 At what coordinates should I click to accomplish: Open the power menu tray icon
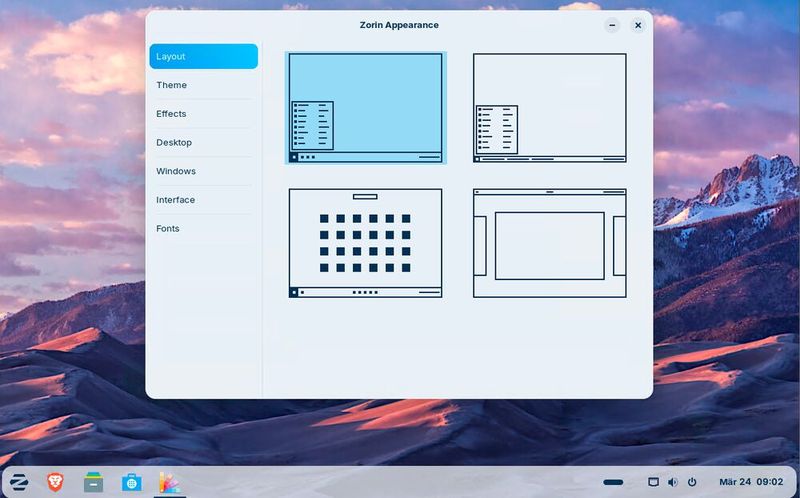point(692,482)
